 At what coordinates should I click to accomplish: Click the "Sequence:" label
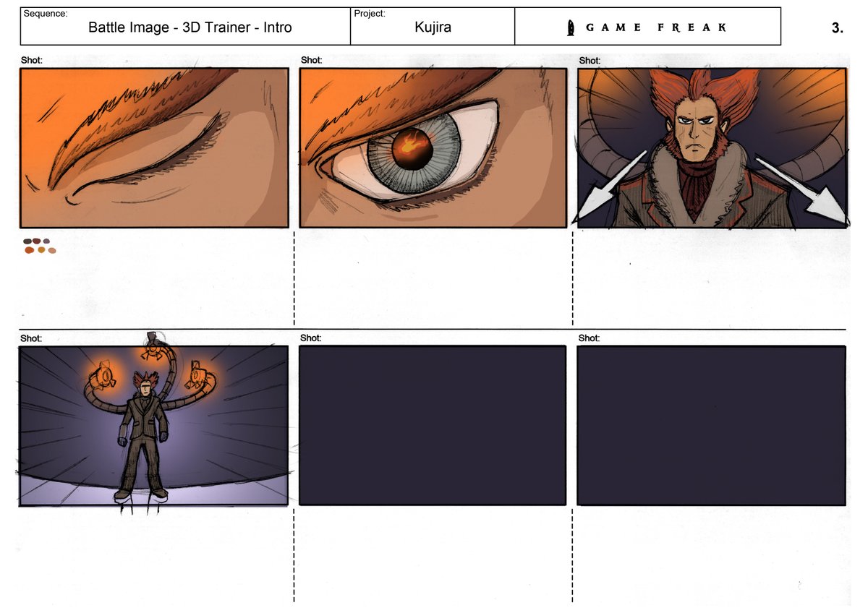(x=46, y=14)
